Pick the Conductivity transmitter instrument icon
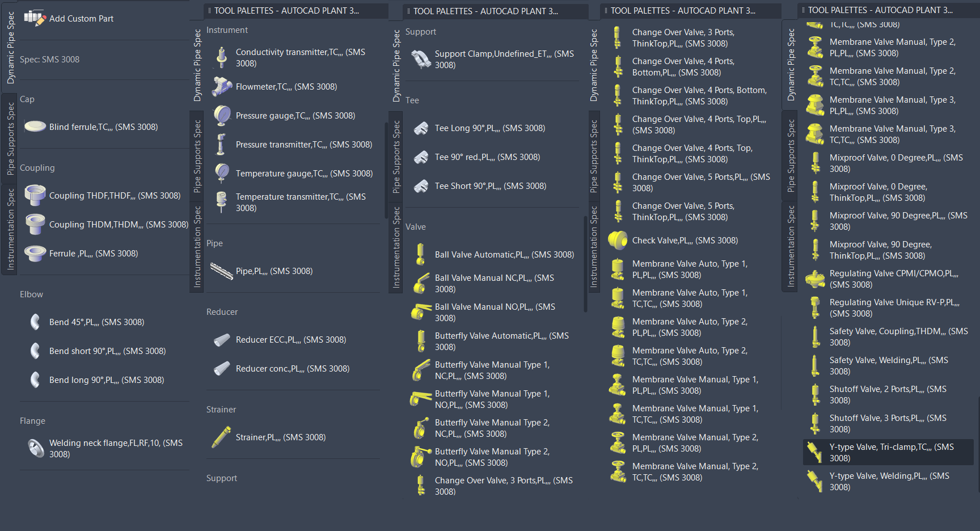980x531 pixels. pyautogui.click(x=221, y=57)
